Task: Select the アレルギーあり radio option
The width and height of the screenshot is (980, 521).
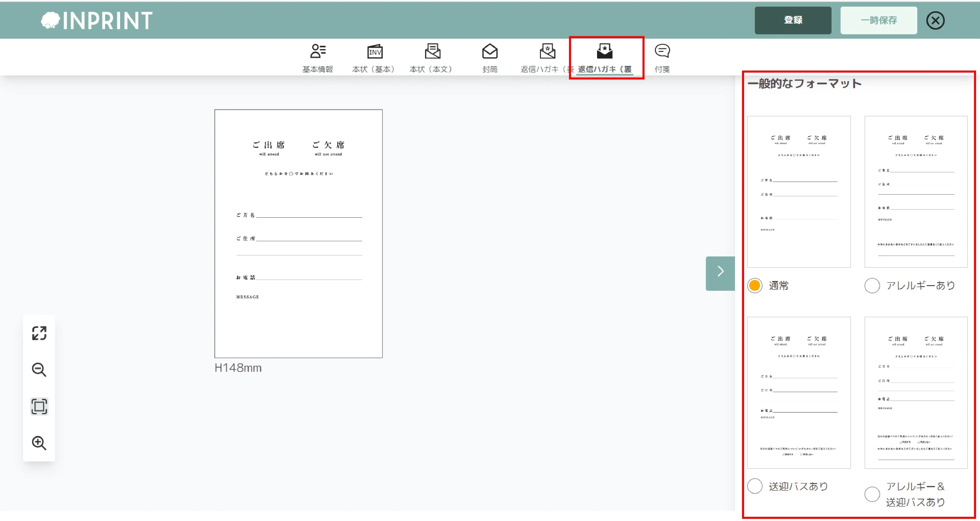Action: [x=872, y=286]
